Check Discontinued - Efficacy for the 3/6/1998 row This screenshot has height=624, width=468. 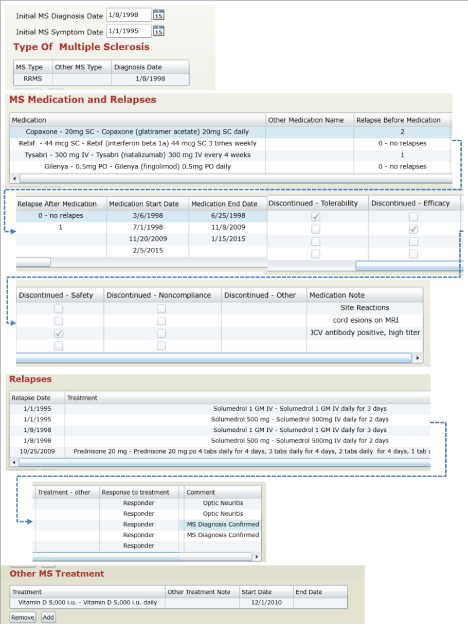413,217
